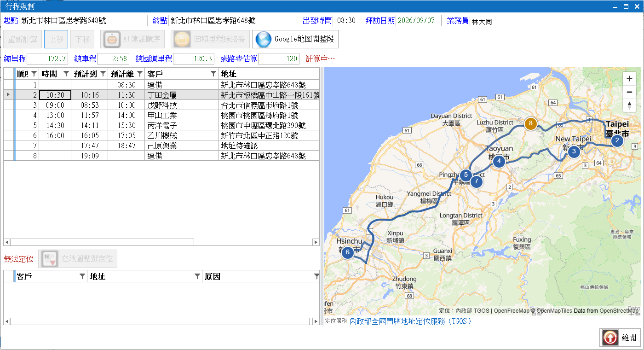Image resolution: width=644 pixels, height=350 pixels.
Task: Click the 拜訪日期 field 2026/09/07
Action: [x=419, y=21]
